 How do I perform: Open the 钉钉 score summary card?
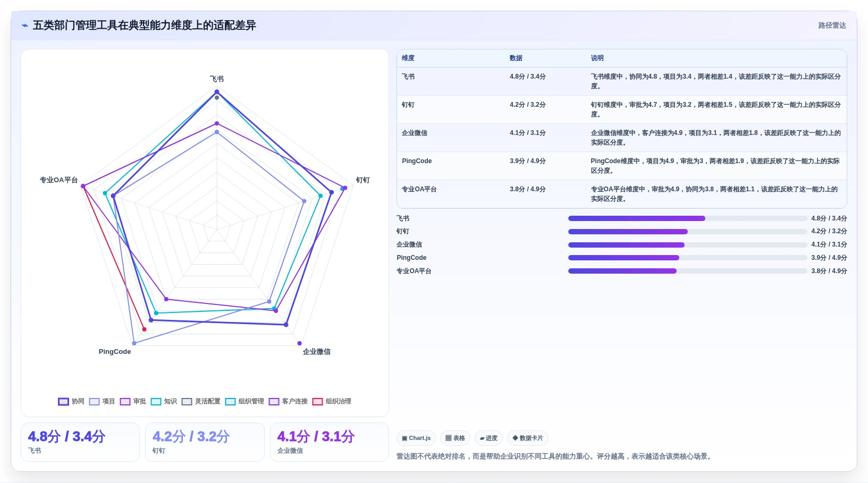tap(205, 442)
